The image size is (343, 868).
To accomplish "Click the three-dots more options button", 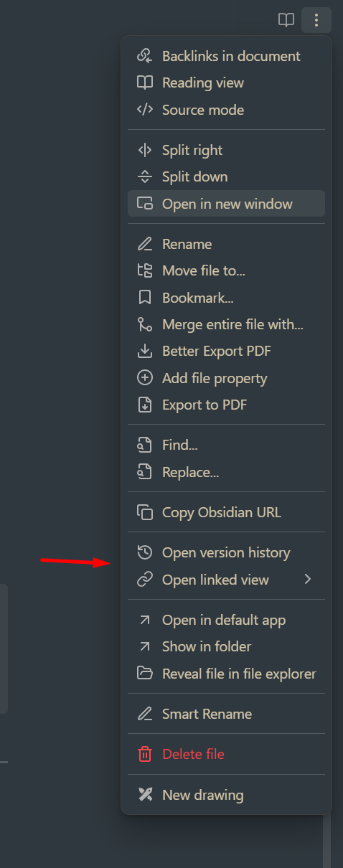I will pos(316,20).
